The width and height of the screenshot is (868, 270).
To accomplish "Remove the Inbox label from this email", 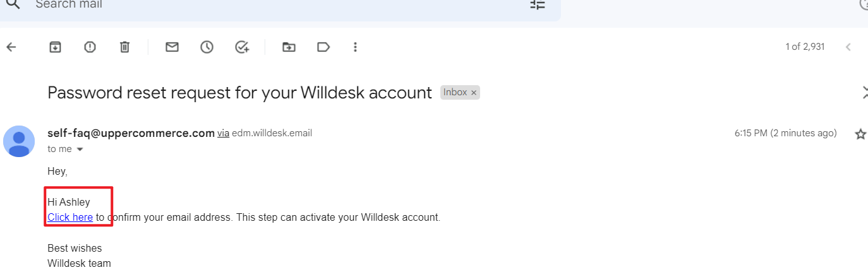I will click(x=474, y=93).
